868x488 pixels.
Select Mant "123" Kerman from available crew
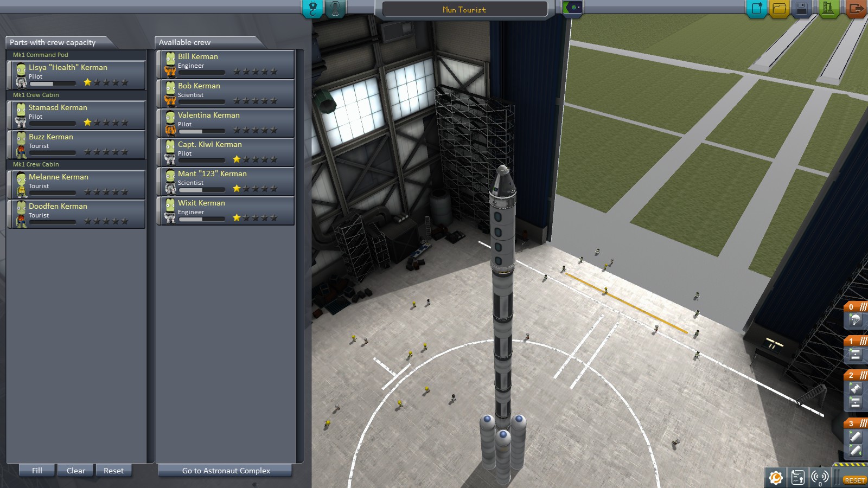pyautogui.click(x=226, y=182)
